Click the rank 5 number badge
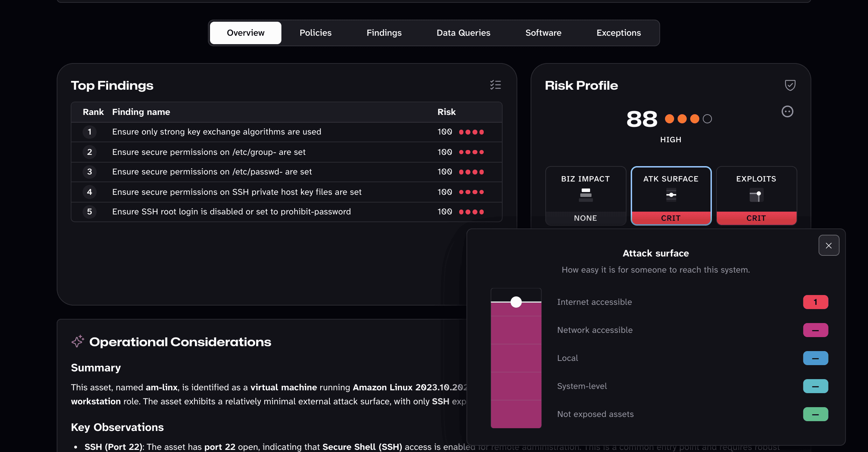The height and width of the screenshot is (452, 868). pyautogui.click(x=90, y=212)
